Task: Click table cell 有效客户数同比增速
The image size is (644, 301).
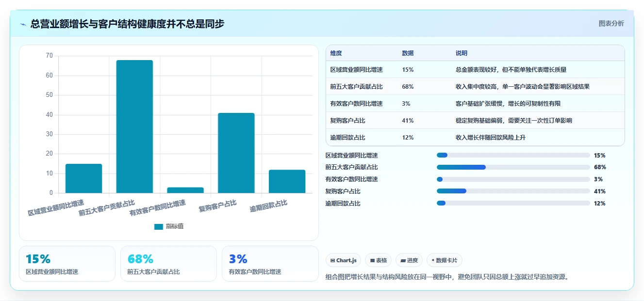Action: (356, 104)
